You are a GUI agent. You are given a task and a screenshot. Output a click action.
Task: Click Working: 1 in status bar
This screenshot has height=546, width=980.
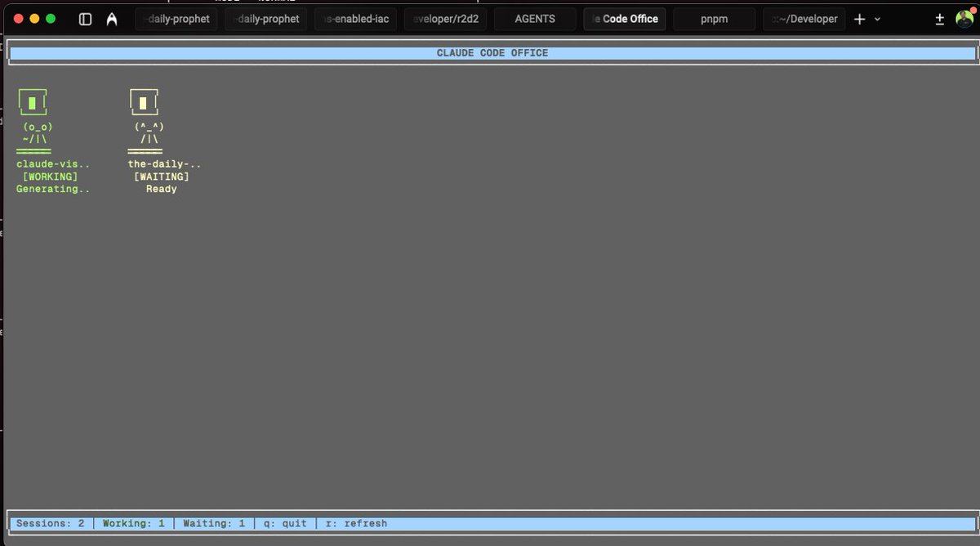[133, 523]
